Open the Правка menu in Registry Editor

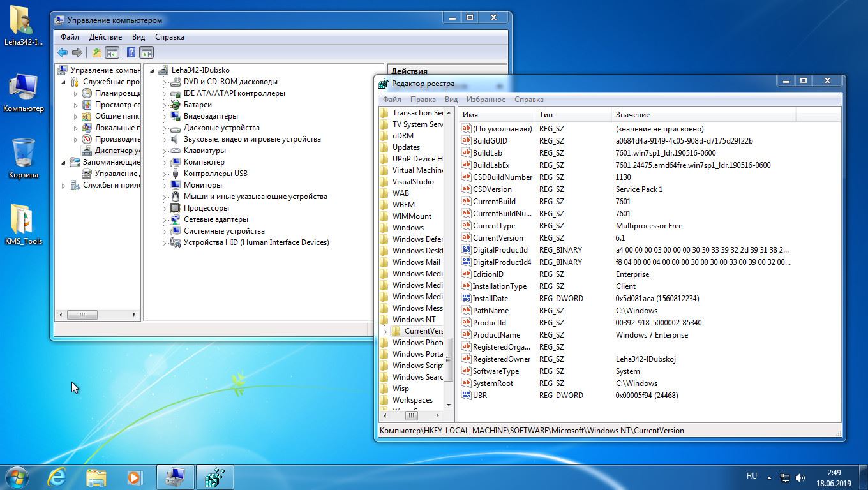tap(423, 100)
